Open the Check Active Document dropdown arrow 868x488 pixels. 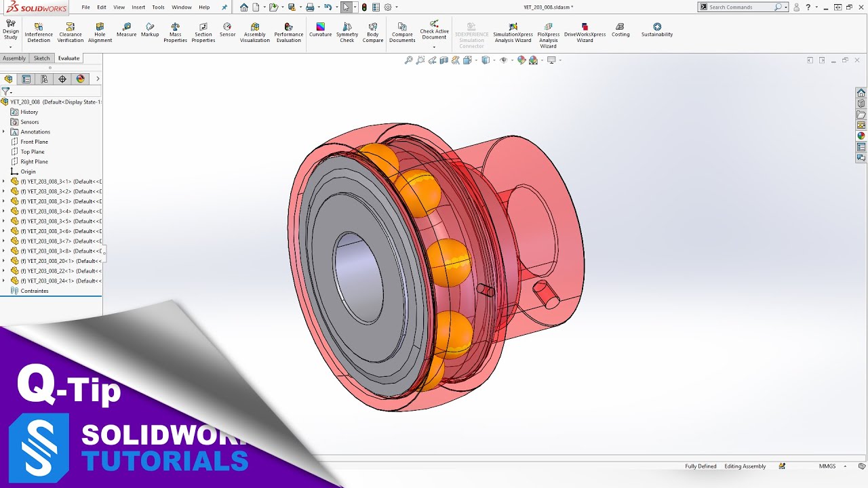point(434,47)
